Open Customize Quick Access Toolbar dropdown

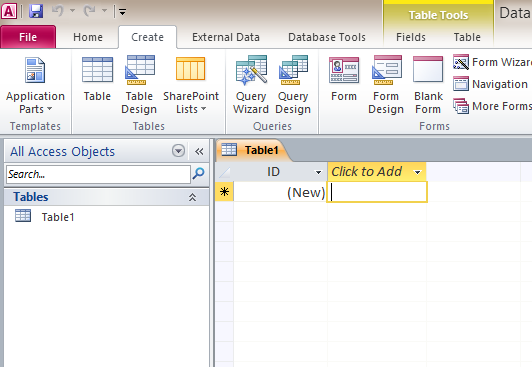coord(122,12)
